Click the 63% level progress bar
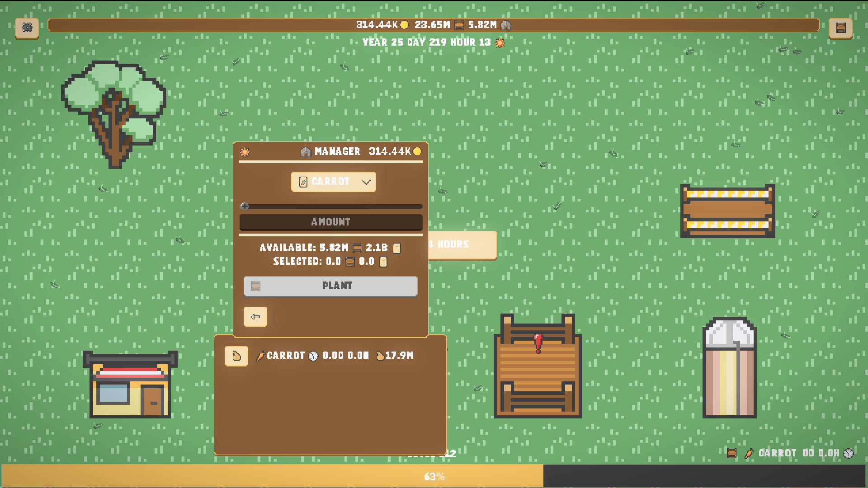 click(x=433, y=476)
